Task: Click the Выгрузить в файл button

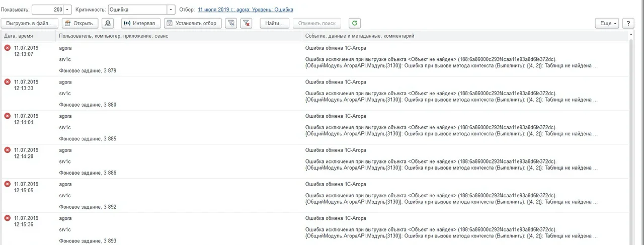Action: [30, 23]
